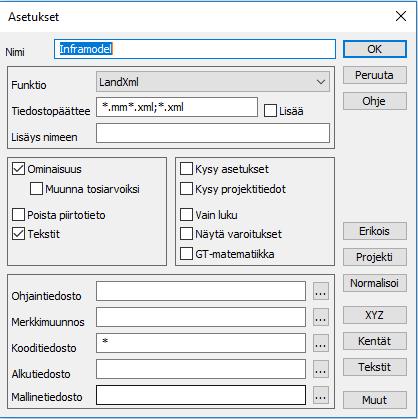418x419 pixels.
Task: Click the Normalisoi button
Action: tap(375, 283)
